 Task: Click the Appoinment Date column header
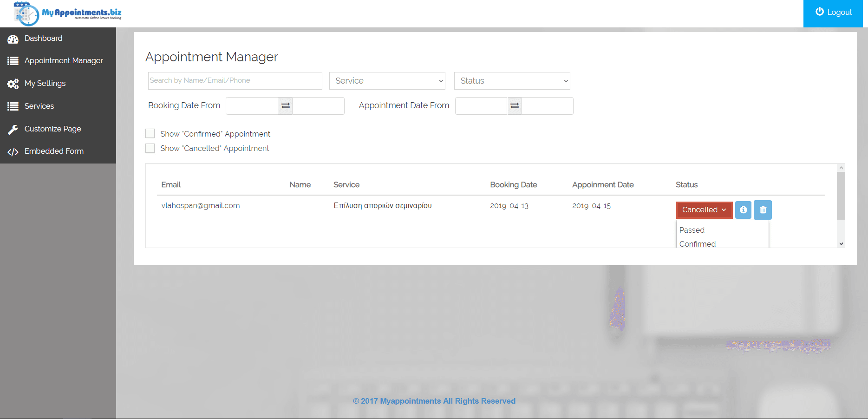(603, 184)
